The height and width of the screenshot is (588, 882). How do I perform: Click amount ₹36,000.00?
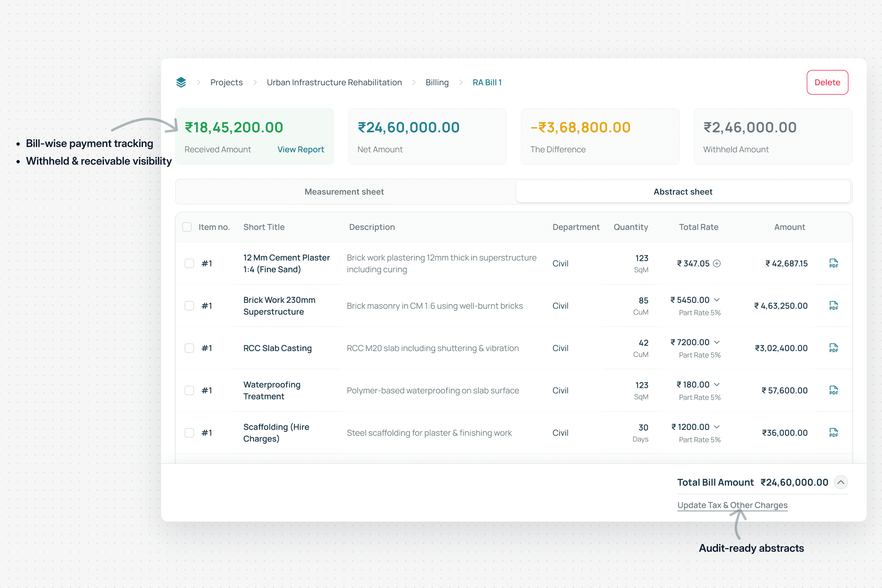[785, 433]
